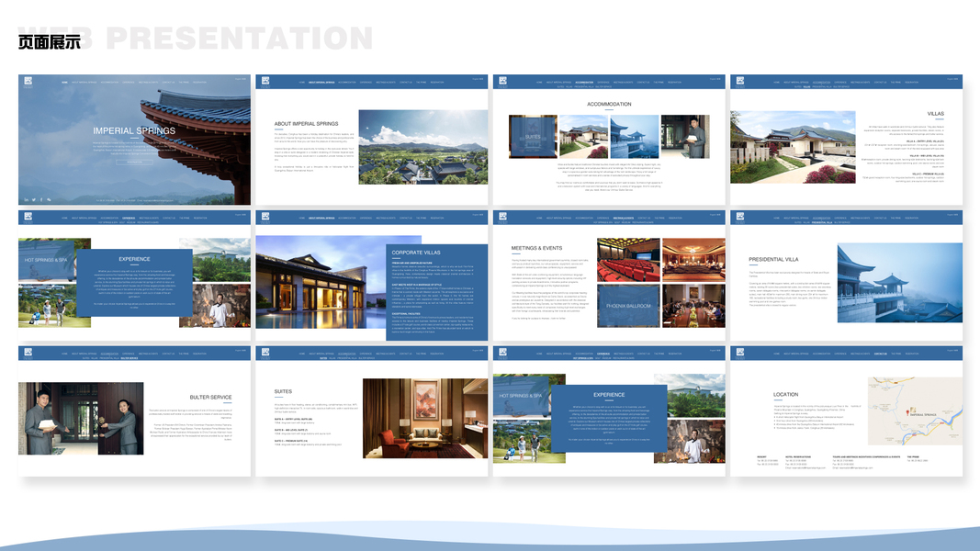Click the LinkedIn icon on the home page
This screenshot has height=551, width=980.
[x=27, y=200]
